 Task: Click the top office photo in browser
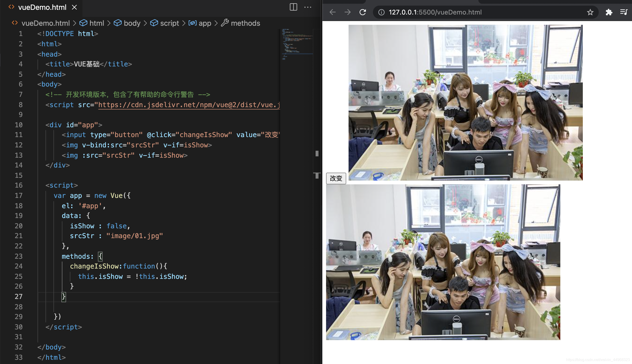(x=465, y=102)
